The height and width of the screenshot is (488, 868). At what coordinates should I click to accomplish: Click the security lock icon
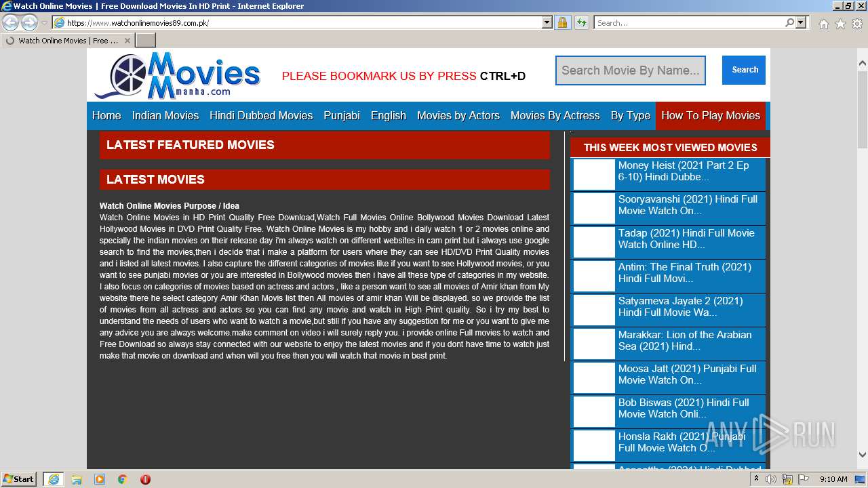point(562,22)
